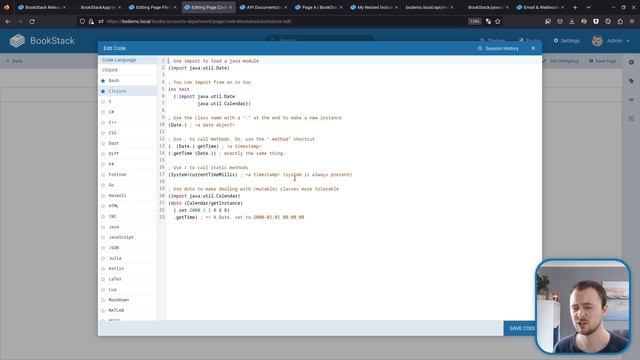Click Back link on page editor

(15, 61)
